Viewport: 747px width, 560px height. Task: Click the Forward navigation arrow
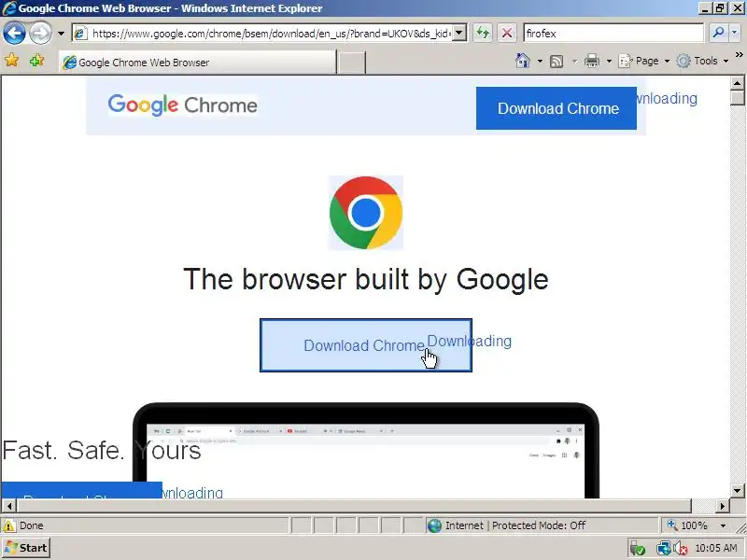pyautogui.click(x=40, y=34)
